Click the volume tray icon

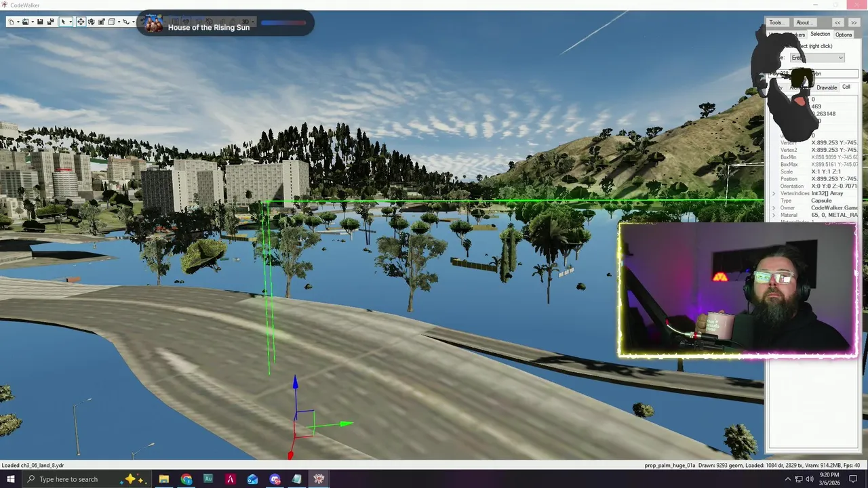[x=810, y=479]
